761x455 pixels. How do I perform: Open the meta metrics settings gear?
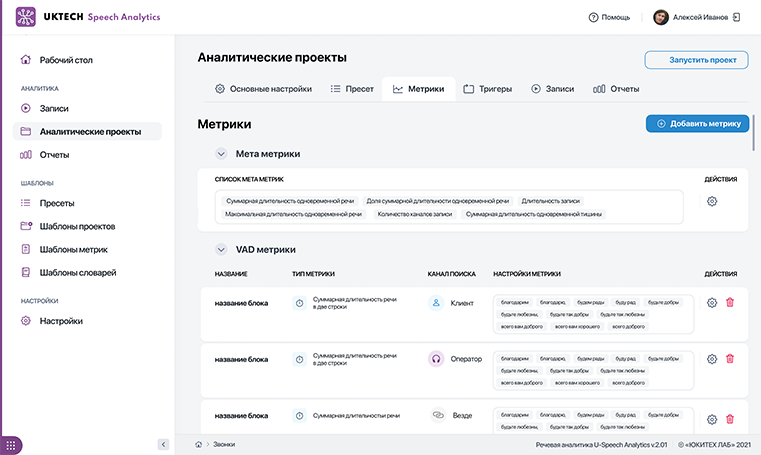pos(712,201)
